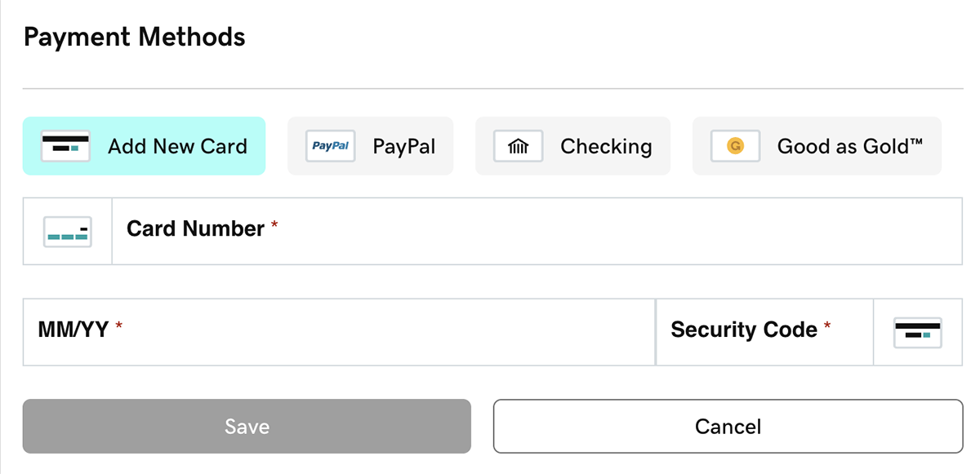
Task: Click the bank building icon beside Checking
Action: click(518, 145)
